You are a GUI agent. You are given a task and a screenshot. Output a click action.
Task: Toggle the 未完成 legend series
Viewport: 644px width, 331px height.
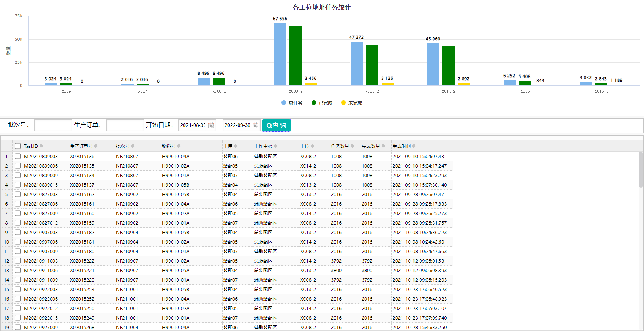351,103
